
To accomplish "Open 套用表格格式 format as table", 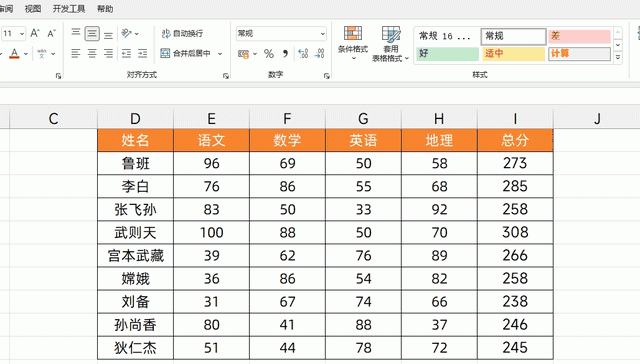I will click(391, 43).
